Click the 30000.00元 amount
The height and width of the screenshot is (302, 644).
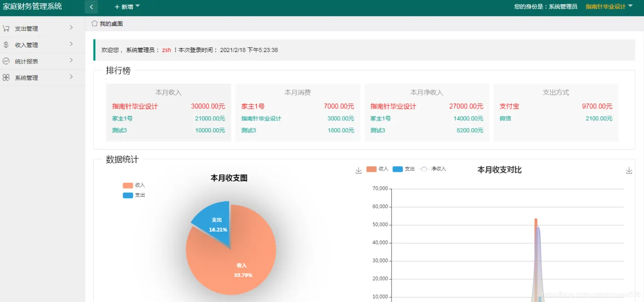click(x=208, y=106)
